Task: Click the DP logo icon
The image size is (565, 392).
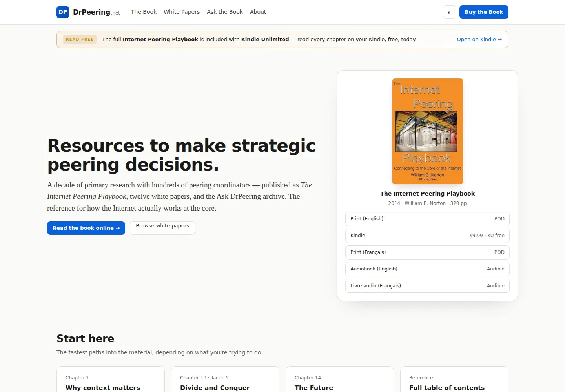Action: 63,12
